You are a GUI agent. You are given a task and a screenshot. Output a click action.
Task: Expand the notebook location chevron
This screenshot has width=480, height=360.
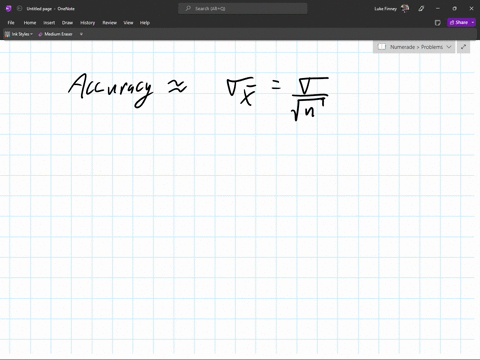click(x=449, y=47)
